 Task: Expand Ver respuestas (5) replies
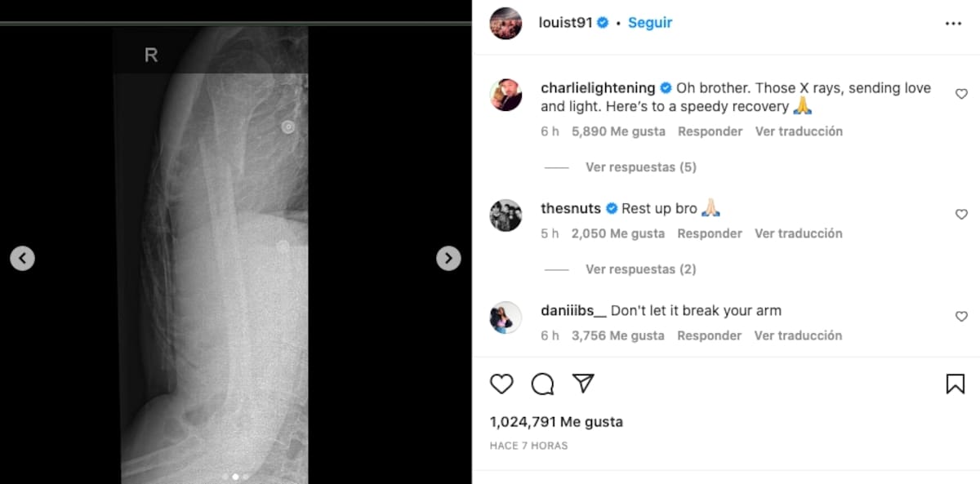click(640, 167)
